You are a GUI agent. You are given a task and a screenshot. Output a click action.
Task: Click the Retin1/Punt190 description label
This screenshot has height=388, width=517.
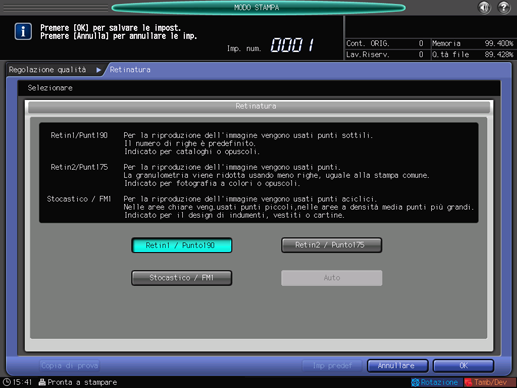(79, 135)
